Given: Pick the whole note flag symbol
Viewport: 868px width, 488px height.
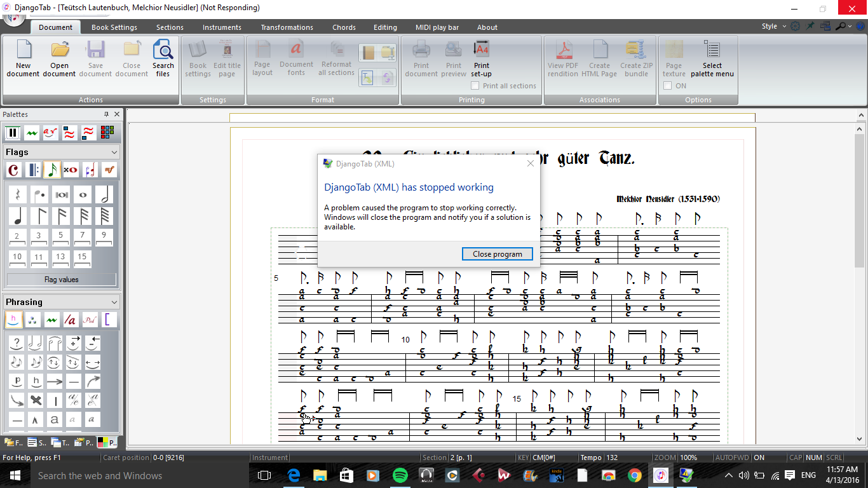Looking at the screenshot, I should point(83,194).
